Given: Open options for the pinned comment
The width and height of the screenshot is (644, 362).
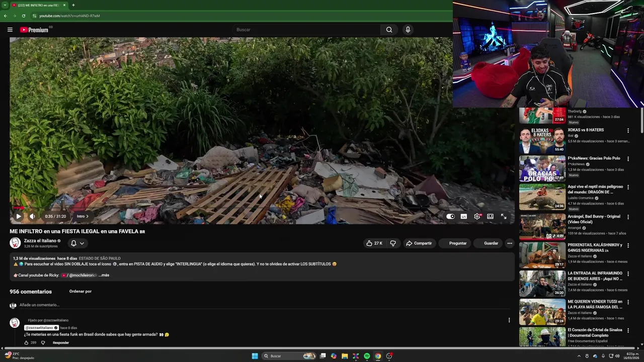Looking at the screenshot, I should (509, 320).
